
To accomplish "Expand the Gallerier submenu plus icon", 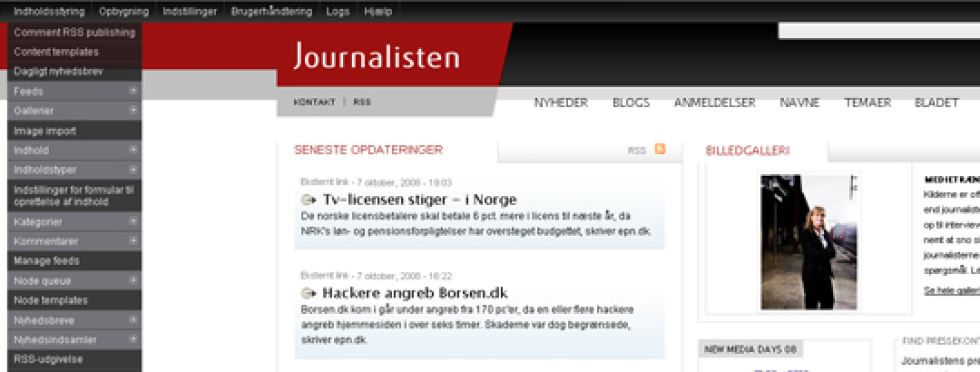I will (x=133, y=110).
